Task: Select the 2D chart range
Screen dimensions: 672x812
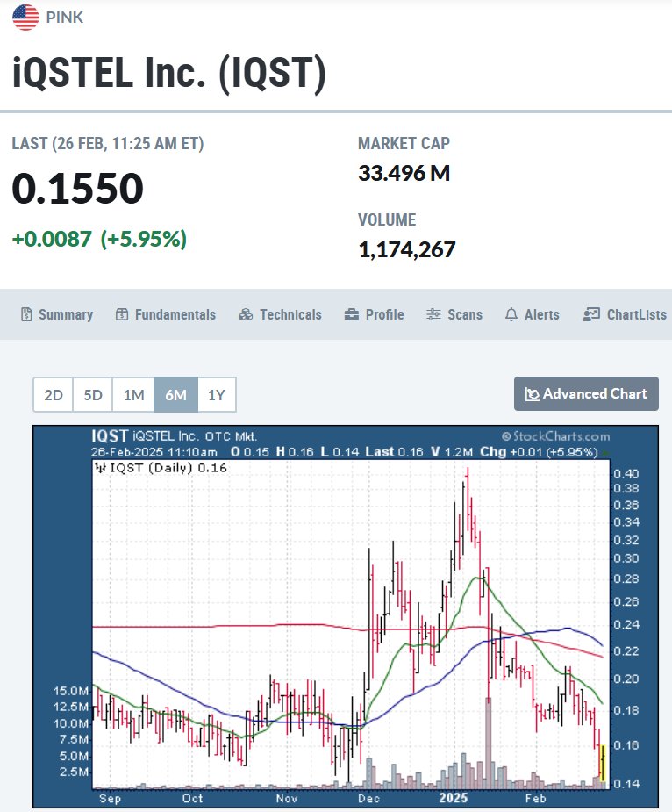Action: pyautogui.click(x=53, y=395)
